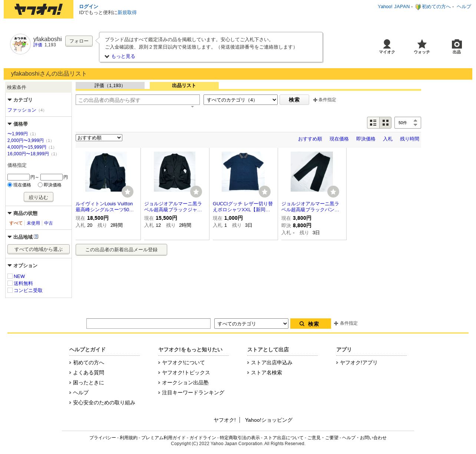Open the ヘルプ link at top right
The image size is (476, 454).
pos(464,7)
